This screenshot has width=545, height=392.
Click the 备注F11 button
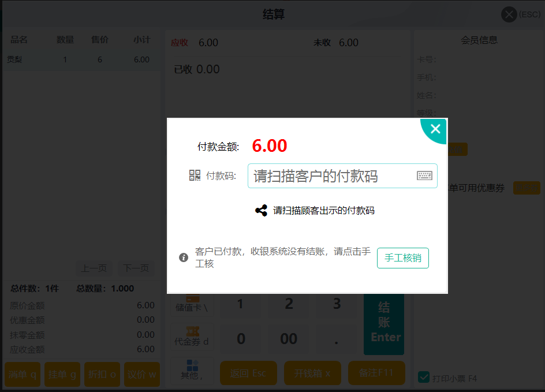coord(376,373)
